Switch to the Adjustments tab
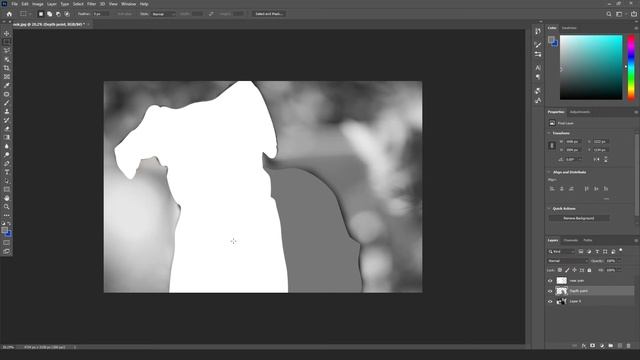Viewport: 640px width, 360px height. click(580, 112)
